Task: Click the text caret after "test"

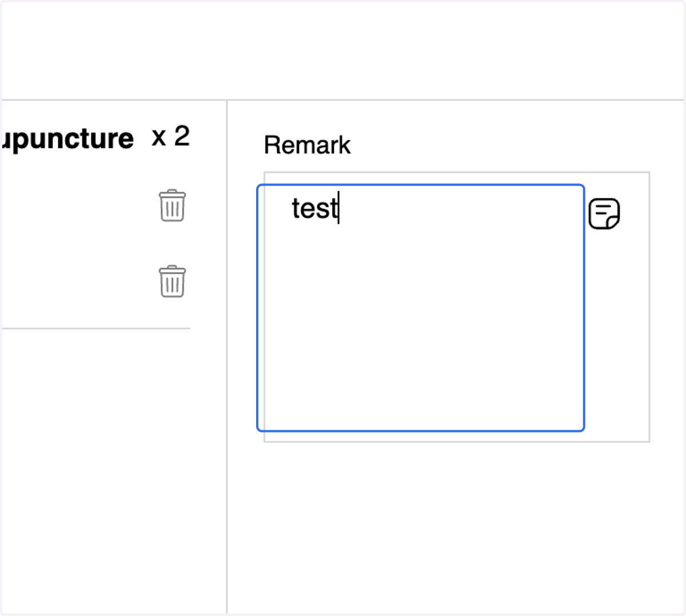Action: (338, 208)
